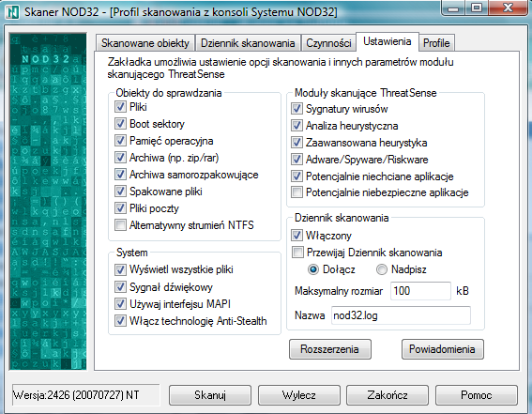Toggle Wyświetl wszystkie pliki checkbox
This screenshot has width=532, height=414.
pyautogui.click(x=120, y=269)
